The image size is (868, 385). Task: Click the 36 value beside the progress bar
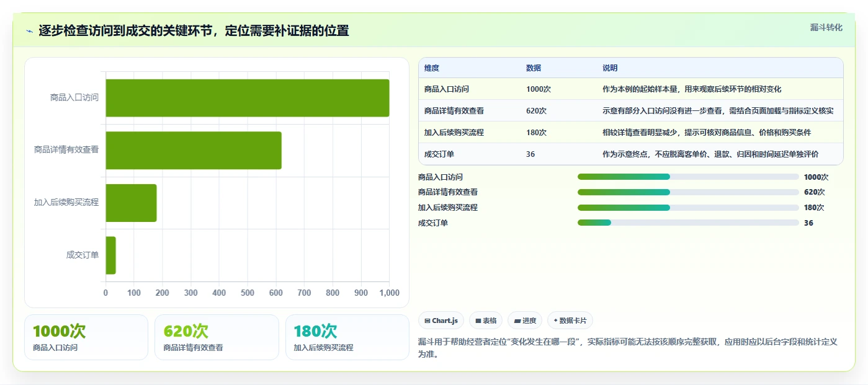coord(808,223)
